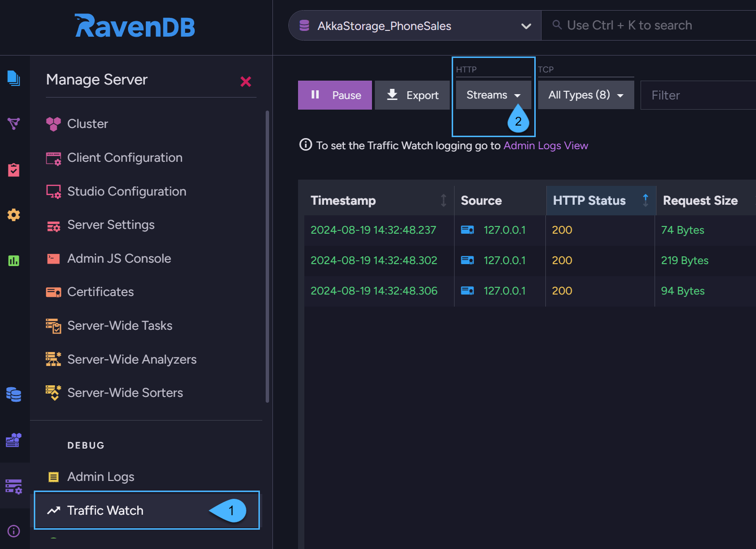Close the Manage Server panel
The width and height of the screenshot is (756, 549).
[x=246, y=82]
